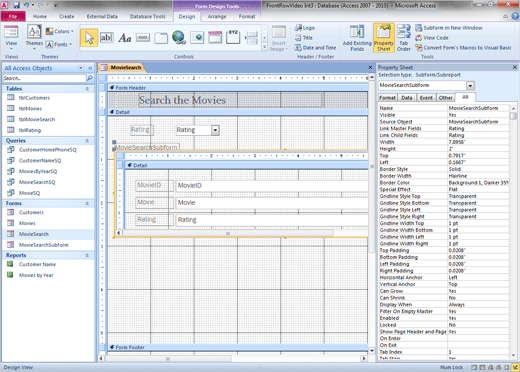Open the File tab
This screenshot has width=520, height=372.
coord(13,16)
